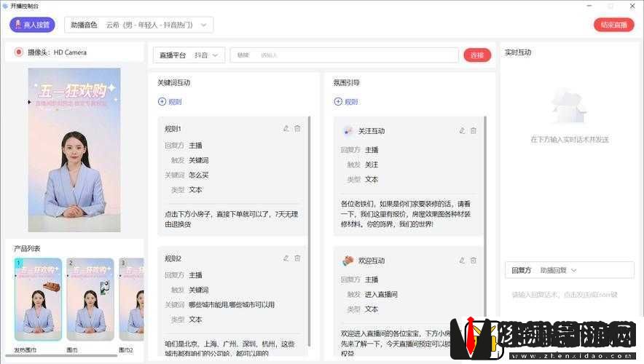Screen dimensions: 644x364
Task: Select product thumbnail 3 围巾2
Action: 131,299
